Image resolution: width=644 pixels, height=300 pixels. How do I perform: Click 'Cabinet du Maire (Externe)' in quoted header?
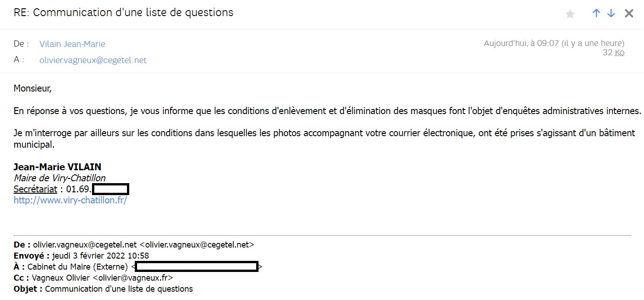click(77, 267)
